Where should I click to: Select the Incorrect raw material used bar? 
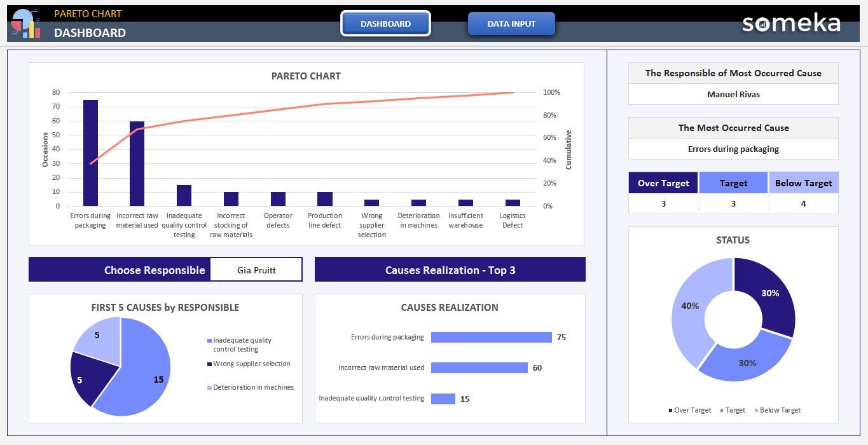(137, 163)
